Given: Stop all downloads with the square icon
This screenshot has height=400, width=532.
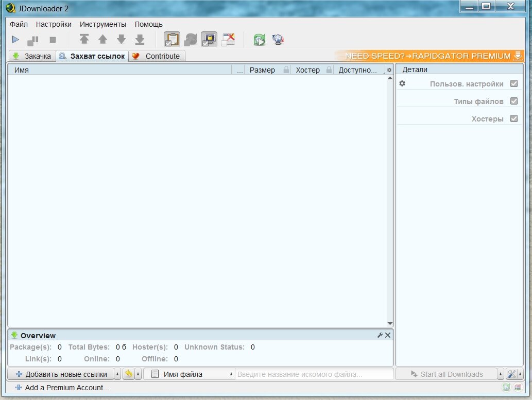Looking at the screenshot, I should click(53, 40).
